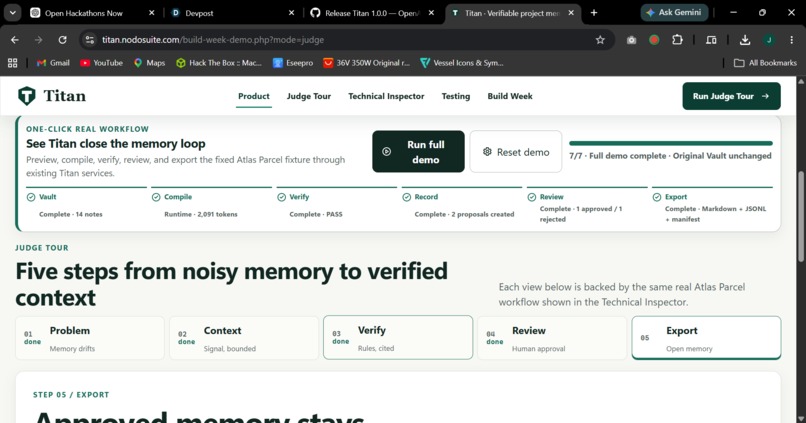The height and width of the screenshot is (423, 806).
Task: Expand the tab search dropdown arrow
Action: tap(12, 13)
